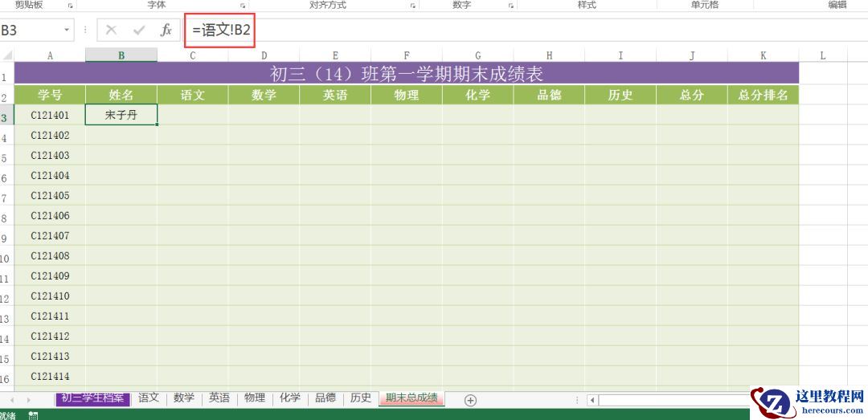Click the 总分 header cell
868x420 pixels.
[691, 95]
